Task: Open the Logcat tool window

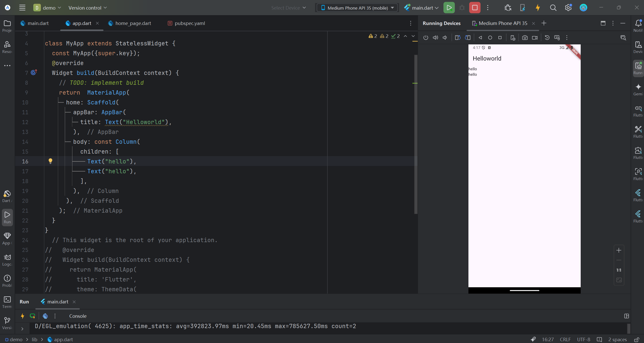Action: [7, 260]
